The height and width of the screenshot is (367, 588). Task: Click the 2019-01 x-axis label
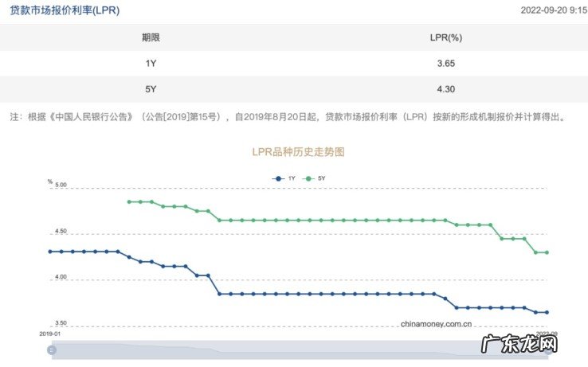(50, 334)
